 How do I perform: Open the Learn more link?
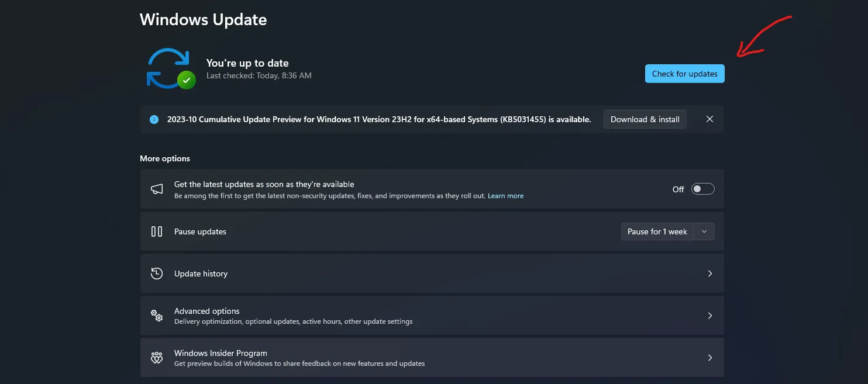pyautogui.click(x=506, y=196)
